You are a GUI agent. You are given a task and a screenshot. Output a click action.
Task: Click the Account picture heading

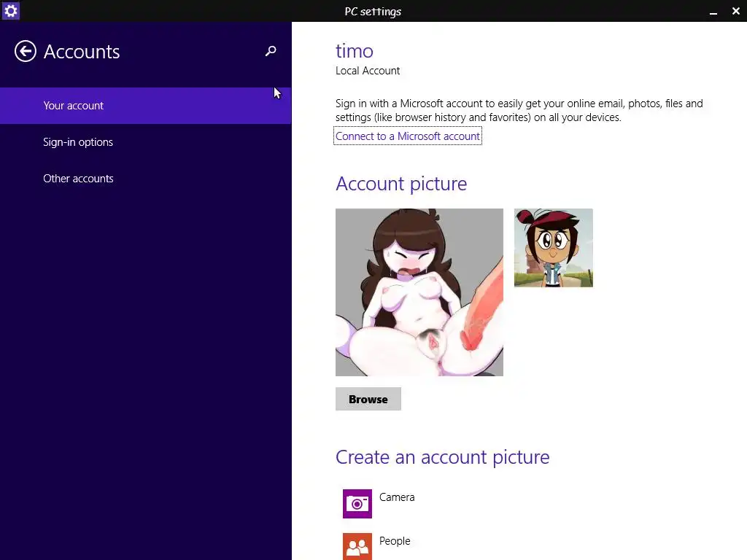click(401, 184)
